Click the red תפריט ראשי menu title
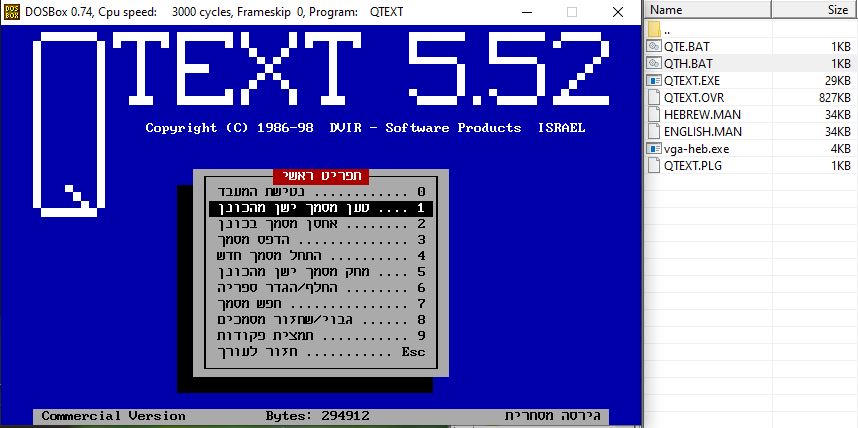The height and width of the screenshot is (428, 858). point(321,176)
